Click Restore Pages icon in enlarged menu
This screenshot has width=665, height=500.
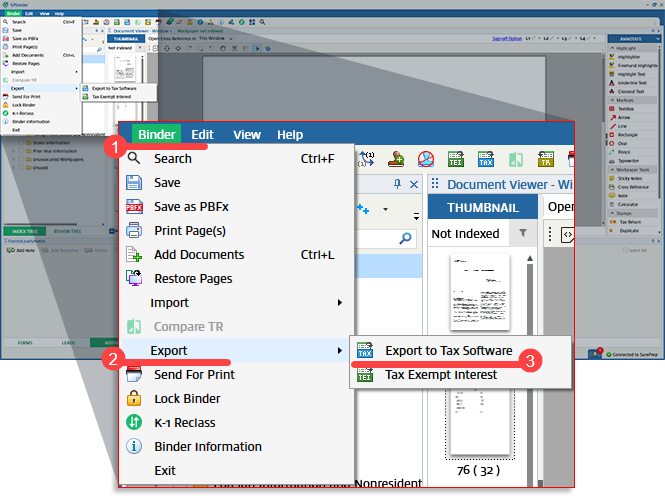(x=134, y=278)
